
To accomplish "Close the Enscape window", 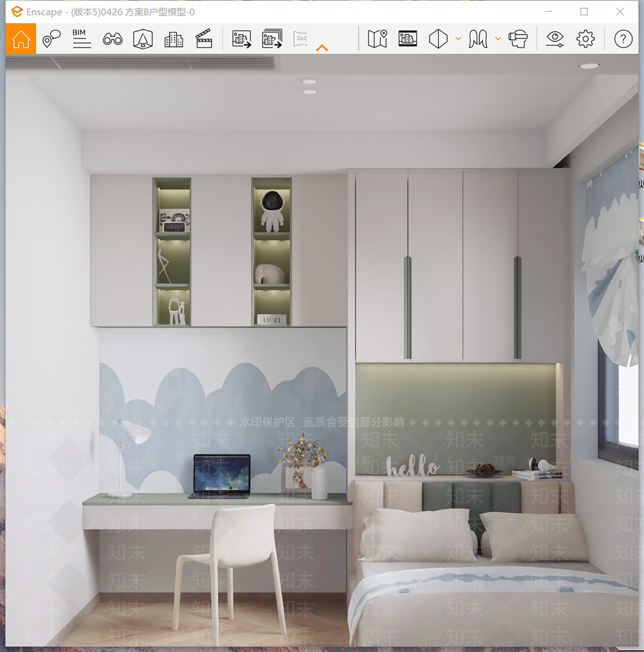I will click(x=620, y=12).
